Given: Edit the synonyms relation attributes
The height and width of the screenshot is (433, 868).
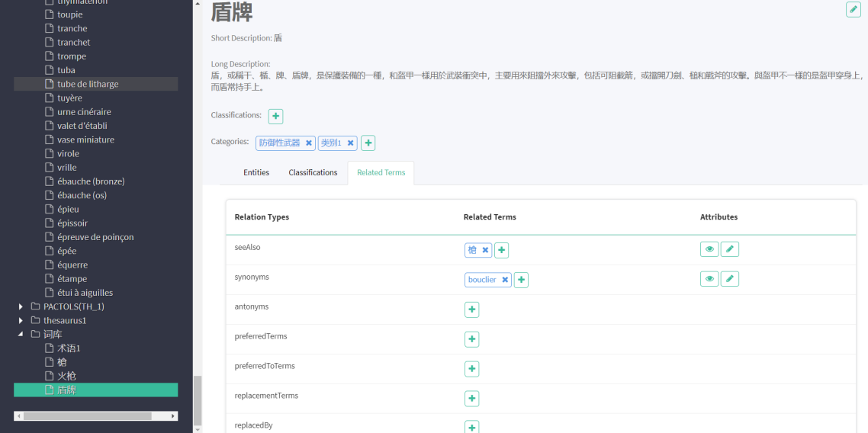Looking at the screenshot, I should coord(730,279).
